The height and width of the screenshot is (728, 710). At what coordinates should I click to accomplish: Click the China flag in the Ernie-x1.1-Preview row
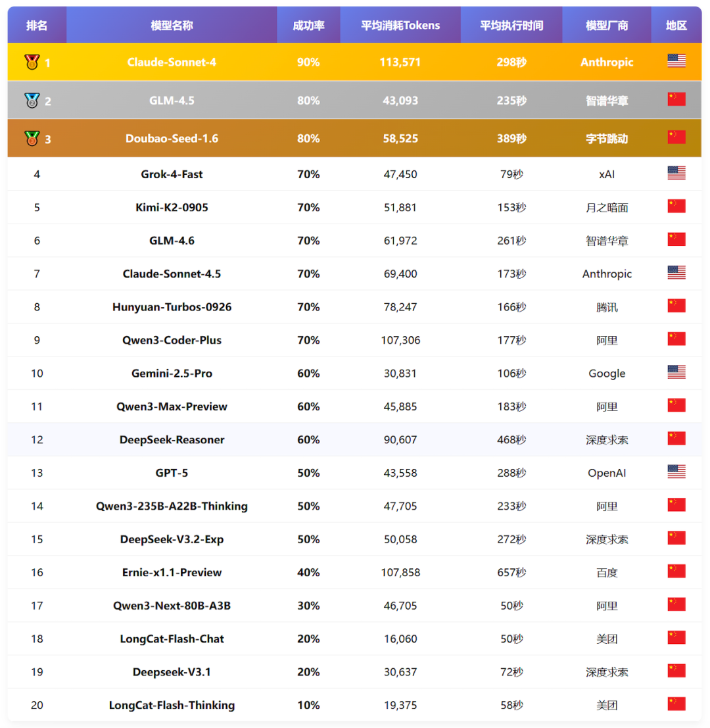pos(676,571)
